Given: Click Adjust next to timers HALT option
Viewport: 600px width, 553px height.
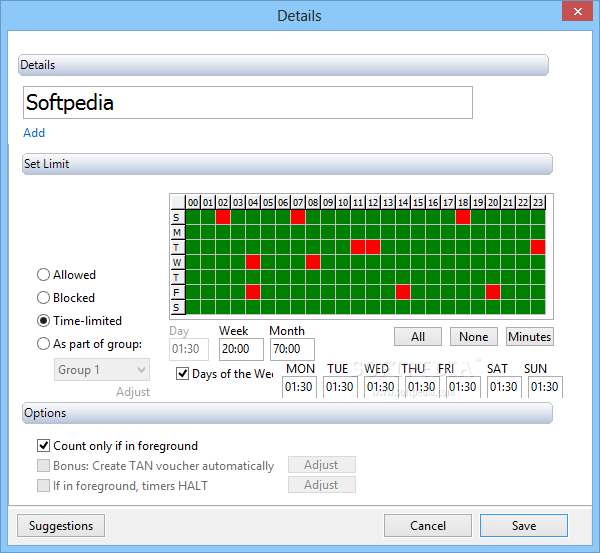Looking at the screenshot, I should click(321, 485).
